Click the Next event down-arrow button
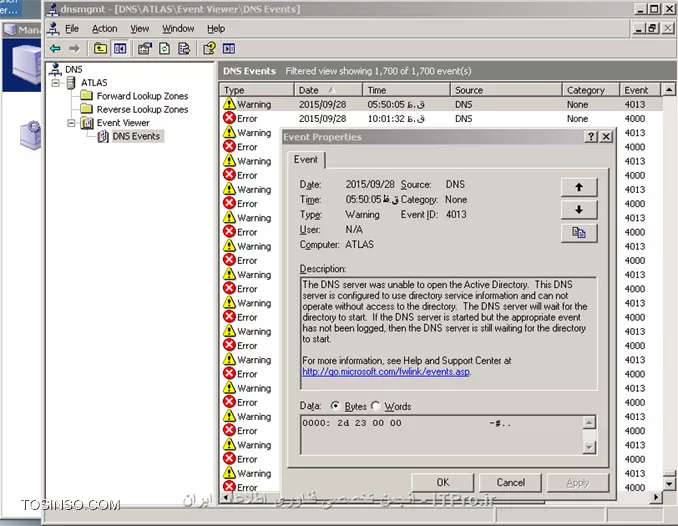The image size is (678, 526). pyautogui.click(x=579, y=210)
